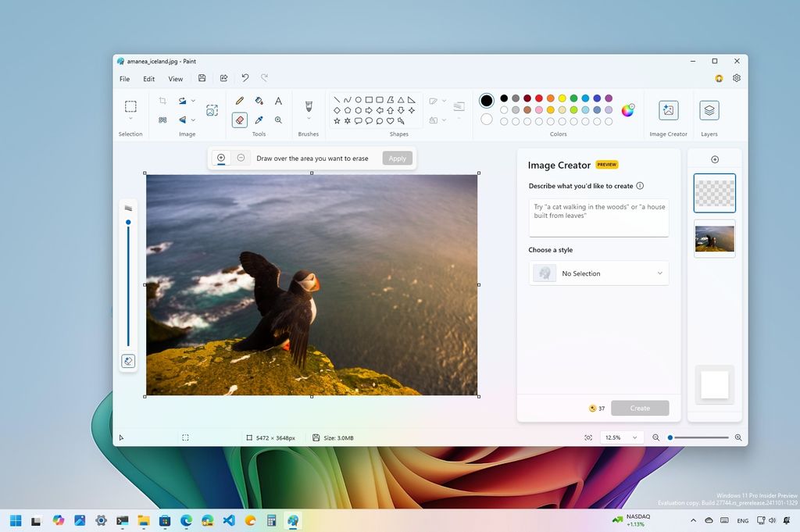This screenshot has width=800, height=532.
Task: Select the Eraser tool
Action: pyautogui.click(x=240, y=120)
